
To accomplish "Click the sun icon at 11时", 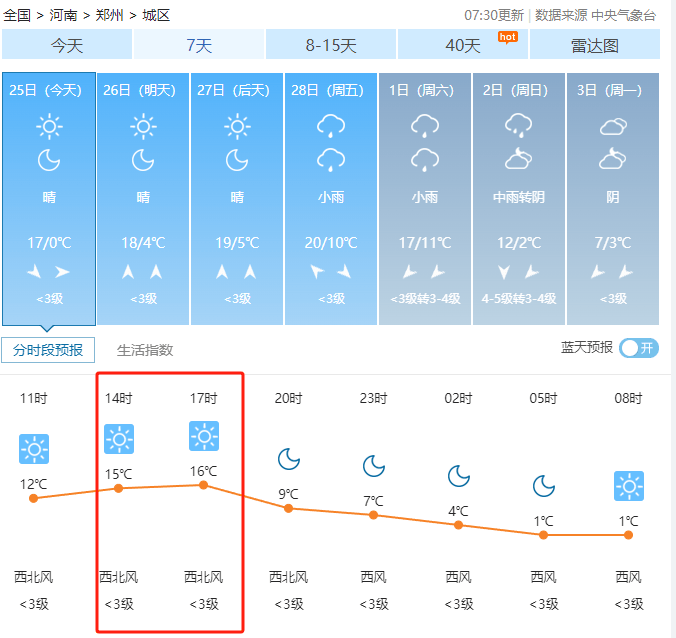I will (x=34, y=449).
